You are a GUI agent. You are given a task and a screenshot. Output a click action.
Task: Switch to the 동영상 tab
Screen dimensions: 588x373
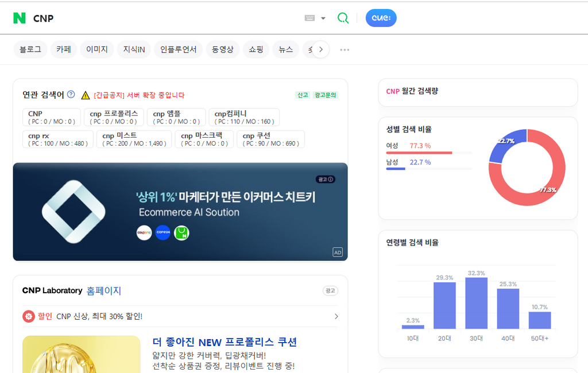coord(223,49)
